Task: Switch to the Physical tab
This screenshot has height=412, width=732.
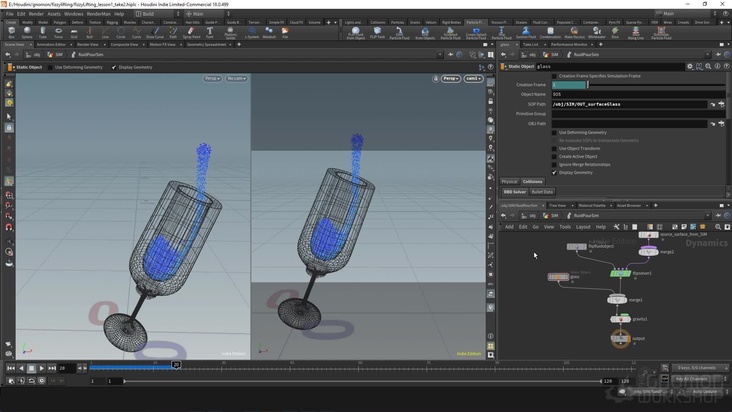Action: tap(509, 182)
